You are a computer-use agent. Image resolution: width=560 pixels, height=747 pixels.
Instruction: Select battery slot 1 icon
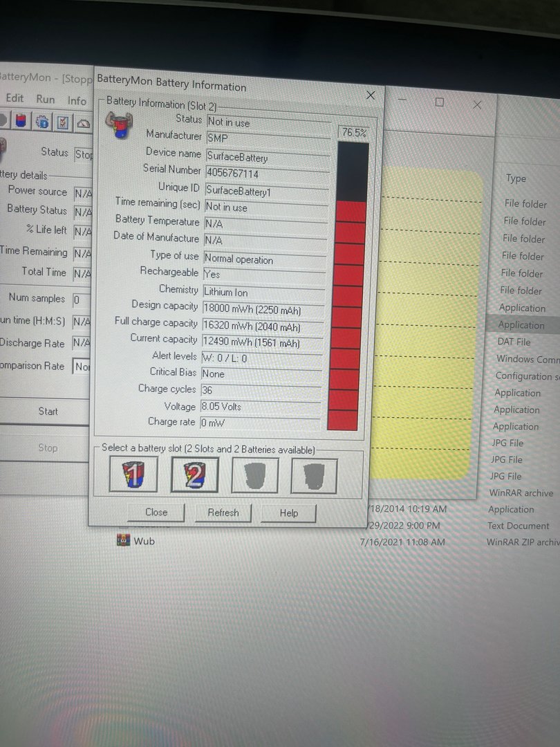(x=133, y=474)
